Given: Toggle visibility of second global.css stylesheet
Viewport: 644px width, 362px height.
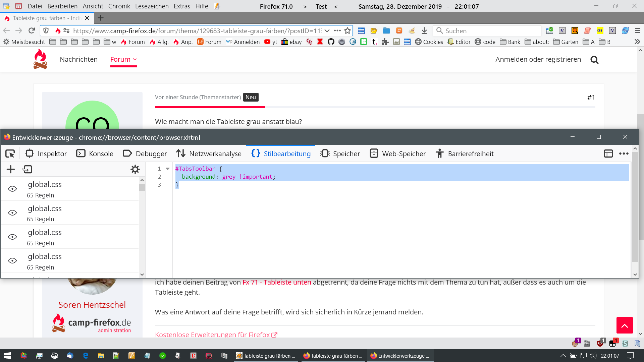Looking at the screenshot, I should [12, 213].
